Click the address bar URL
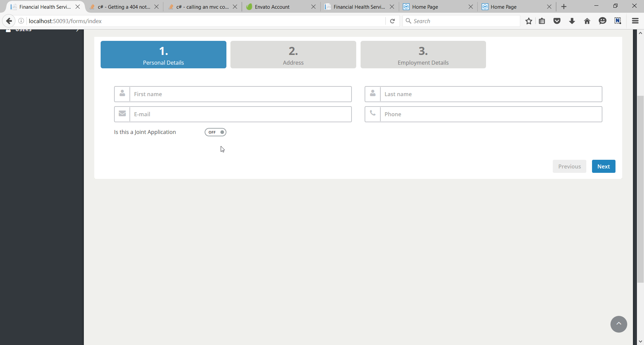 pos(65,21)
